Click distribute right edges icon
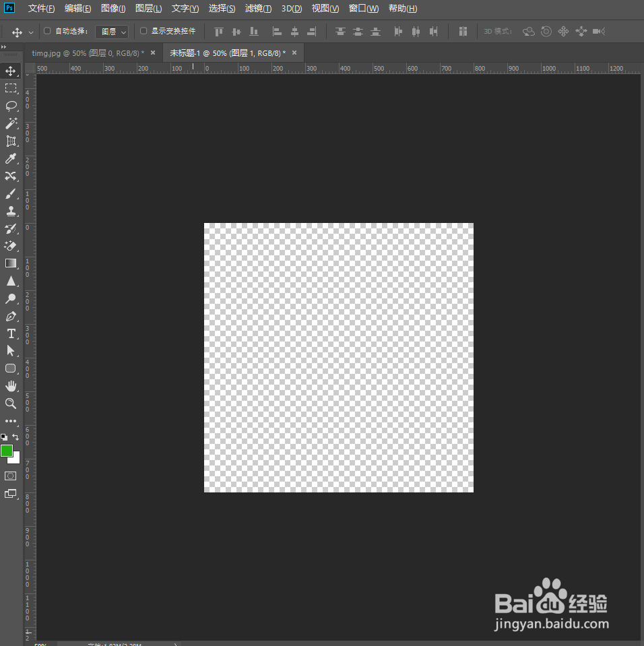The image size is (644, 646). pos(433,31)
